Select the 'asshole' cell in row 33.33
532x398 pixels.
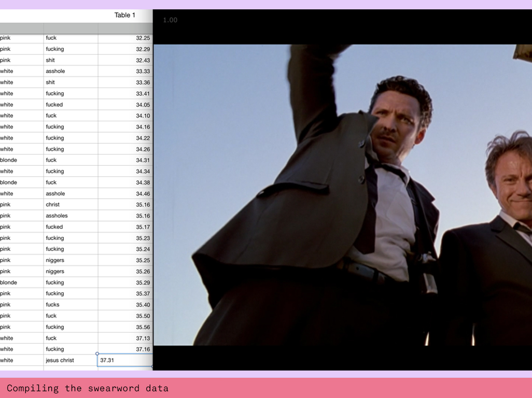[71, 71]
